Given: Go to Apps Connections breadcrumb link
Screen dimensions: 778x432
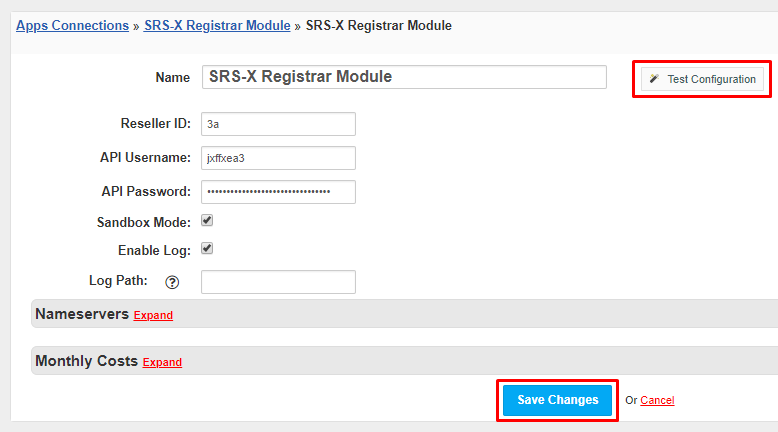Looking at the screenshot, I should pyautogui.click(x=72, y=25).
